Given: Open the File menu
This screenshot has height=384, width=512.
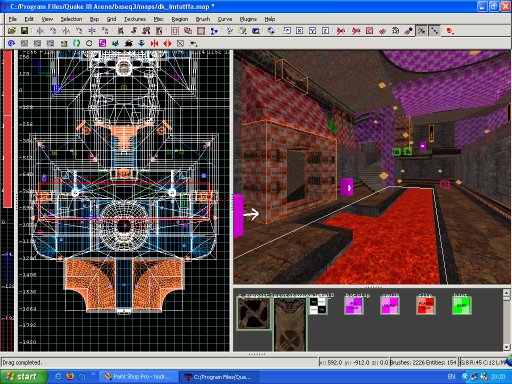Looking at the screenshot, I should click(x=13, y=19).
